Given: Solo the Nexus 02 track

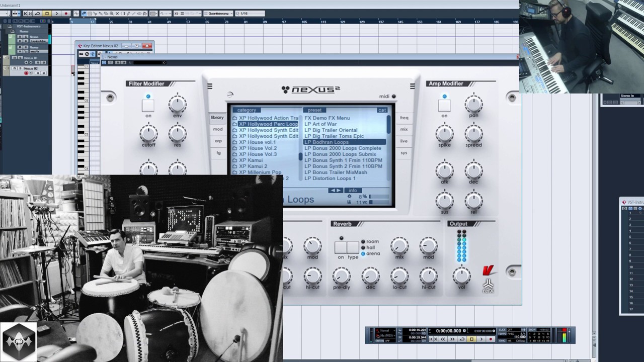Looking at the screenshot, I should pos(20,68).
